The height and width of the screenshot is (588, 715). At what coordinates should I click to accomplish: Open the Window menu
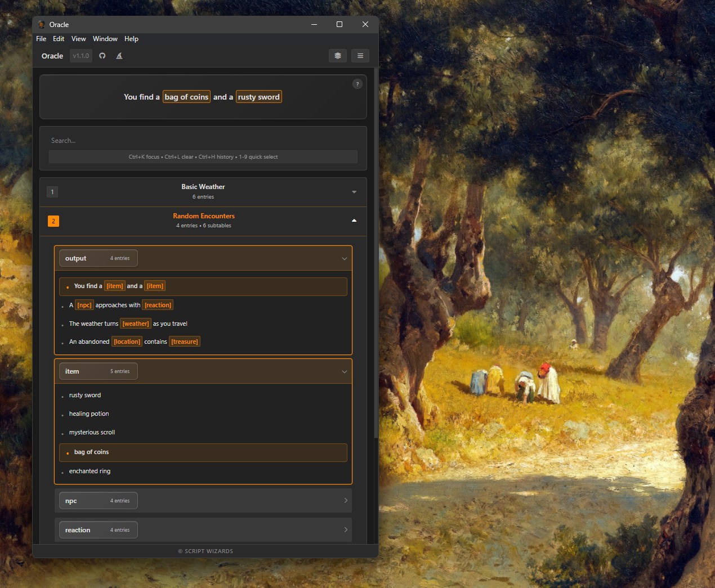(x=105, y=39)
